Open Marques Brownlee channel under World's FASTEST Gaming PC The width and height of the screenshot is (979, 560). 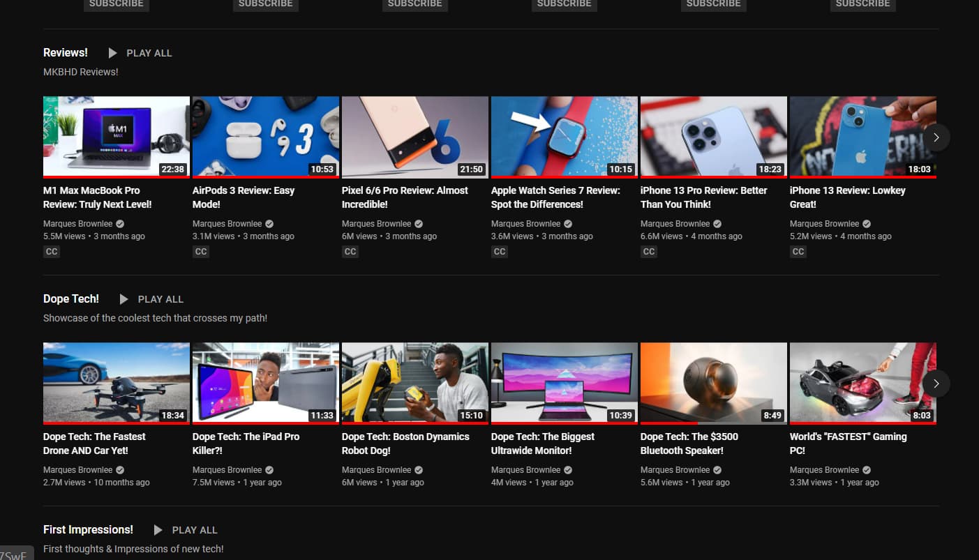click(x=824, y=470)
